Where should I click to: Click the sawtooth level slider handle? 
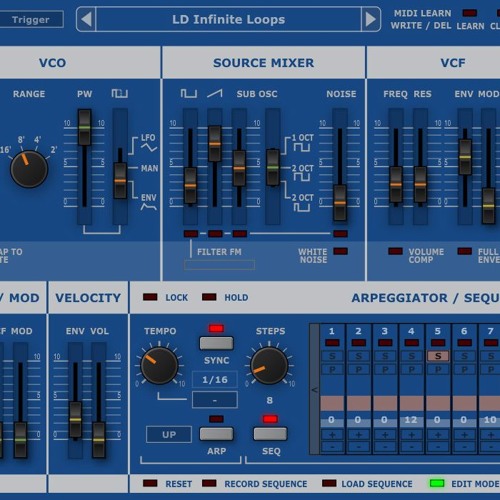[215, 144]
